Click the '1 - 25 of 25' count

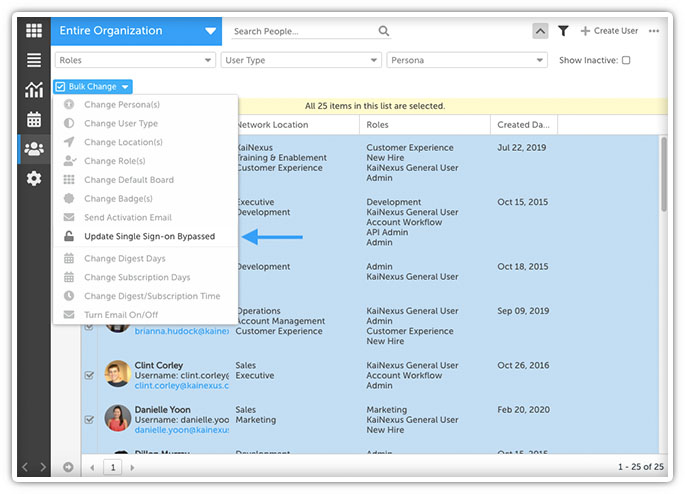pos(640,467)
